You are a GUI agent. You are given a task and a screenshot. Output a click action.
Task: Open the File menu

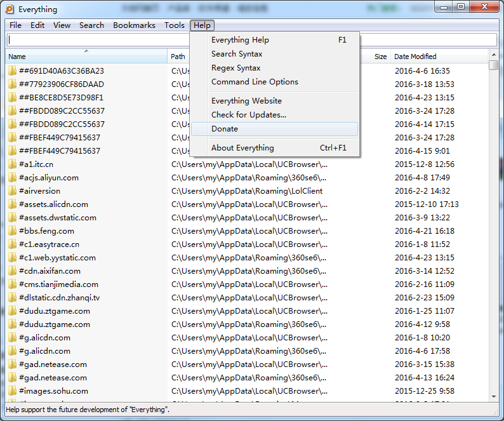pos(15,25)
